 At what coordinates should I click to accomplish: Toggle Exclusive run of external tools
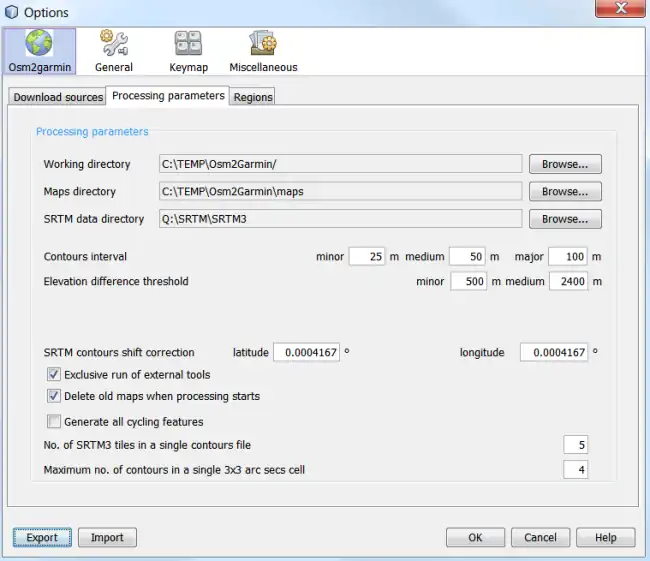coord(54,375)
